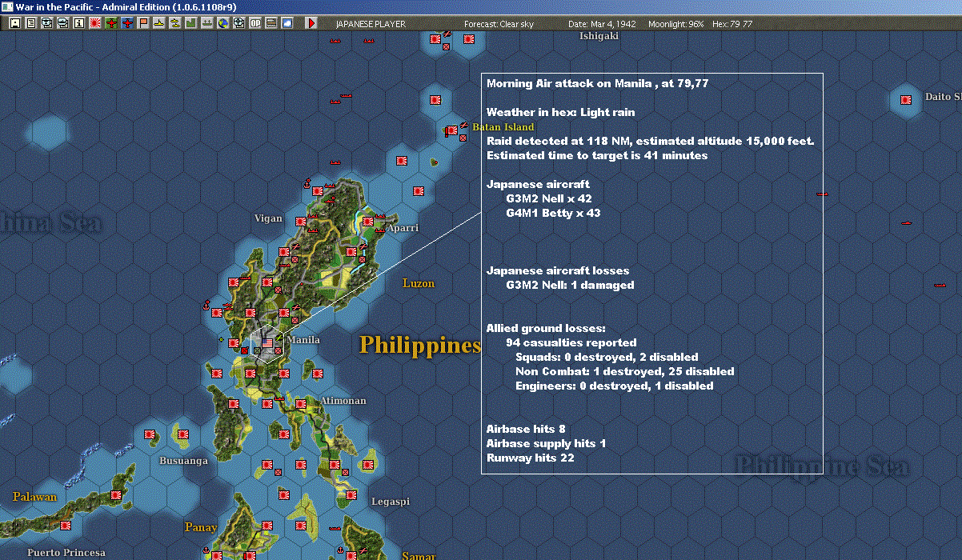Click the 'Airbase hits 8' line
Image resolution: width=962 pixels, height=560 pixels.
coord(526,429)
